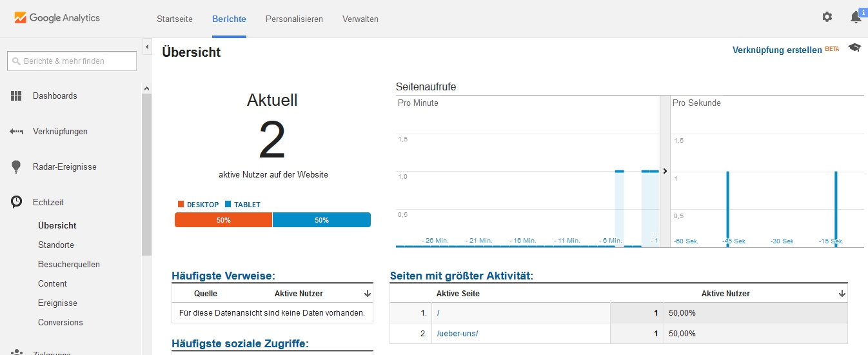Screen dimensions: 868x355
Task: Click the Dashboards grid icon
Action: click(17, 96)
